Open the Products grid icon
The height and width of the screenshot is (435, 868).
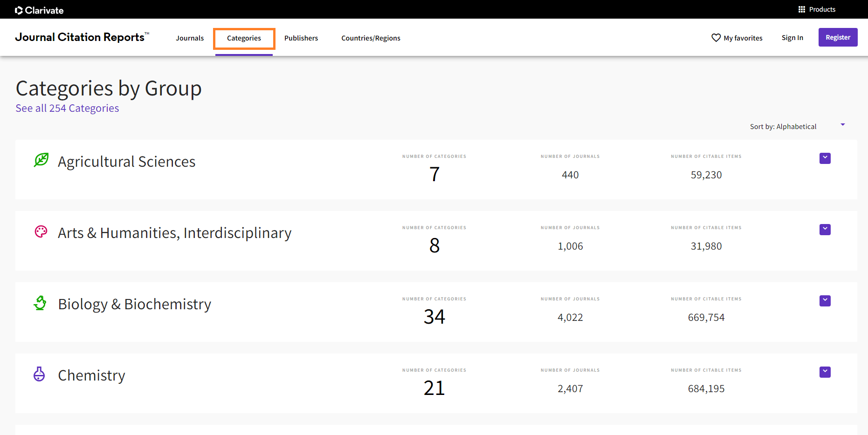point(802,9)
